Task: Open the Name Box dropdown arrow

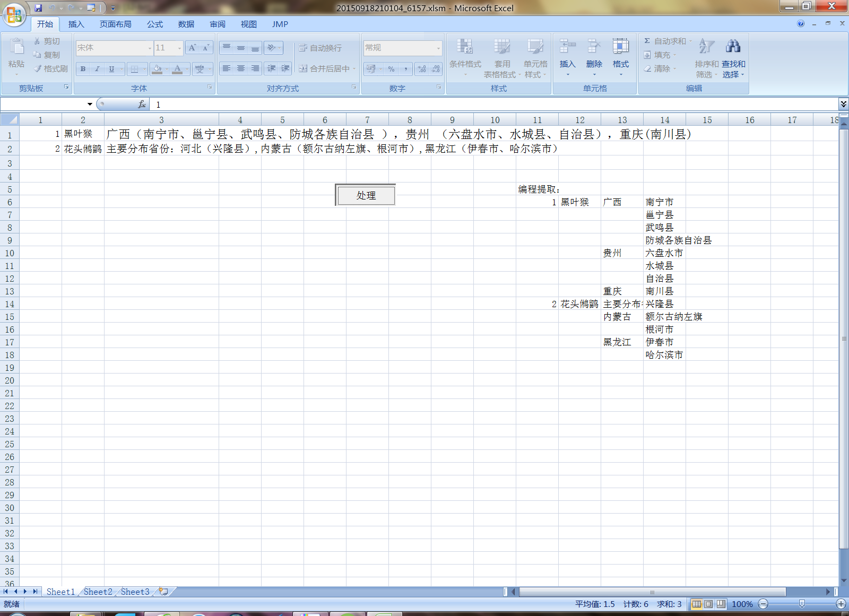Action: point(90,105)
